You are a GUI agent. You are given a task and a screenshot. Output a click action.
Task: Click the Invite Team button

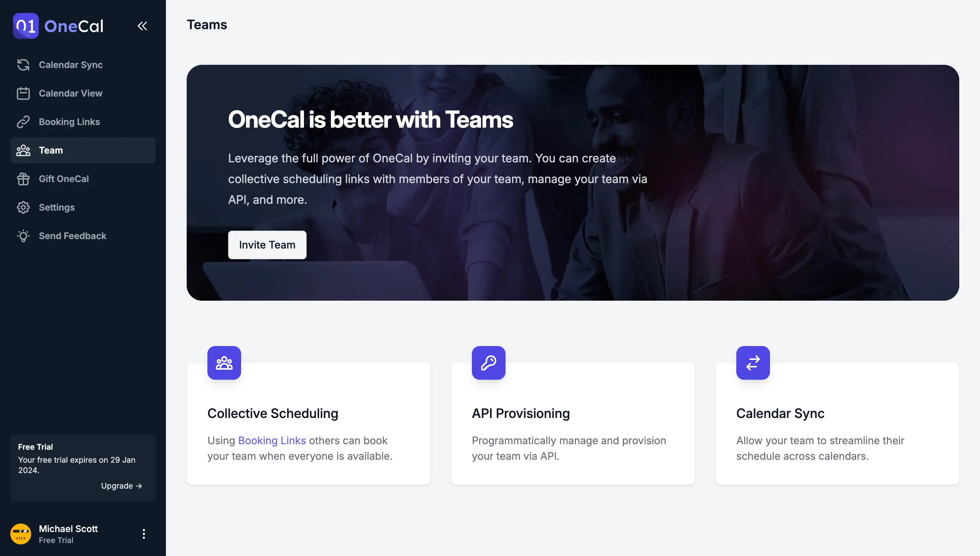267,244
